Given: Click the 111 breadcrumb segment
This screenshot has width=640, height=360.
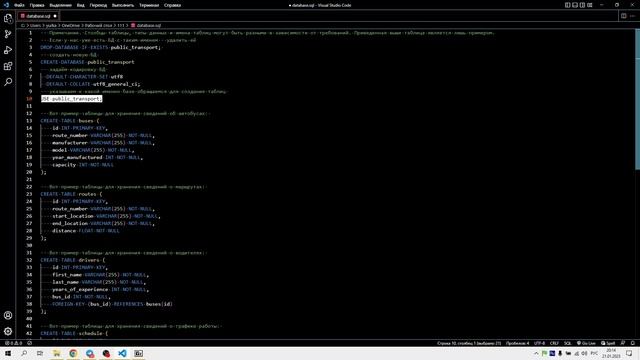Looking at the screenshot, I should click(121, 25).
